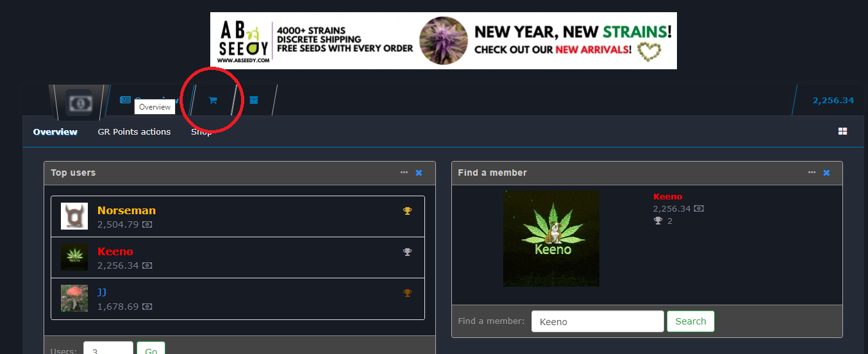The height and width of the screenshot is (354, 868).
Task: Click the blurred currency logo icon
Action: tap(81, 103)
